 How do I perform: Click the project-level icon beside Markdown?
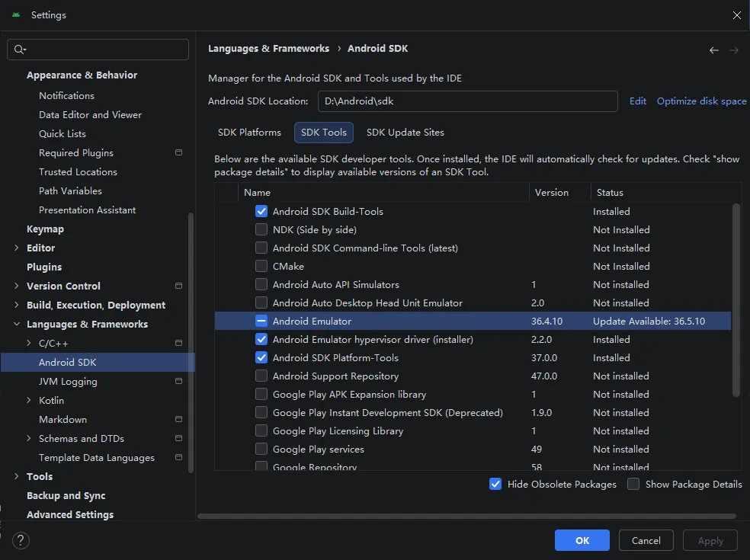pos(178,419)
